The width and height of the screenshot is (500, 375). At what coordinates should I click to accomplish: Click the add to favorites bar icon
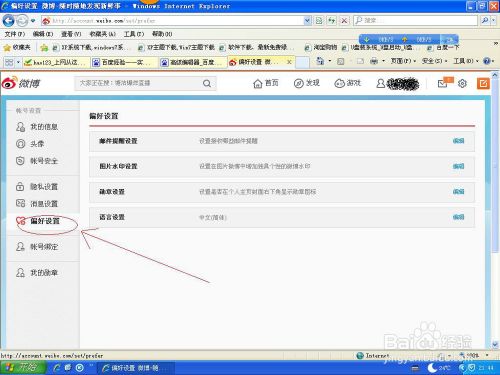coord(44,48)
